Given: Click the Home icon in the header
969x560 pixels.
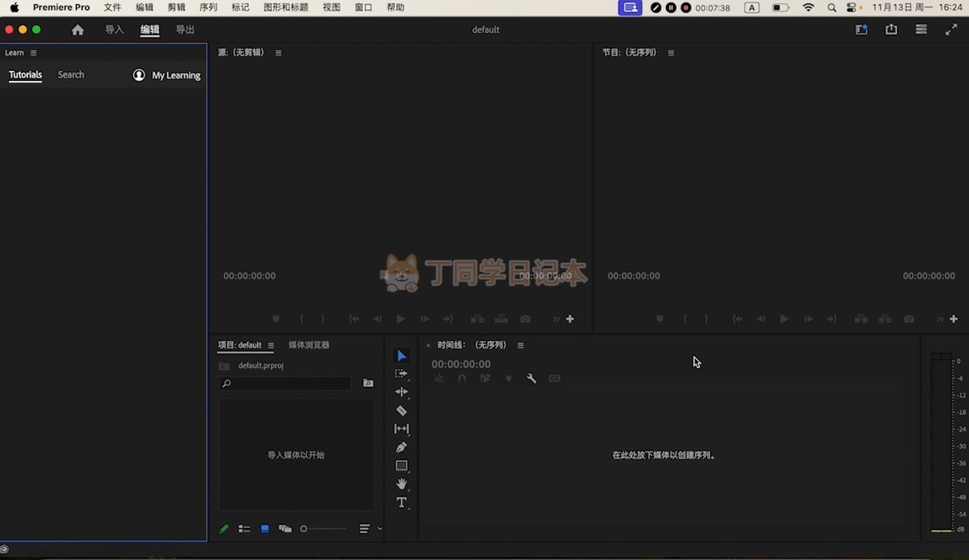Looking at the screenshot, I should tap(78, 29).
